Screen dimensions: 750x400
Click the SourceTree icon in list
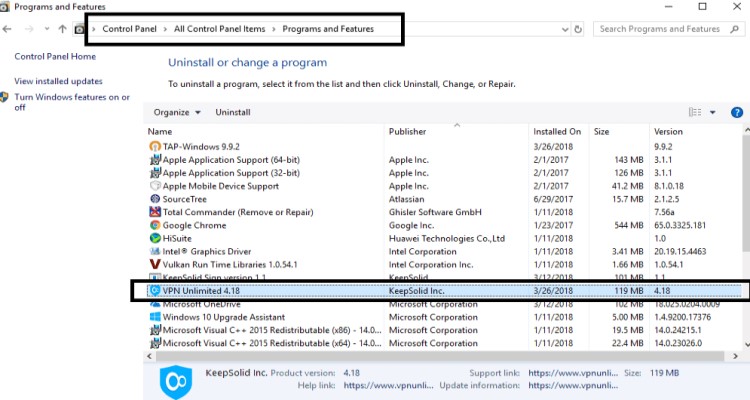pyautogui.click(x=155, y=199)
